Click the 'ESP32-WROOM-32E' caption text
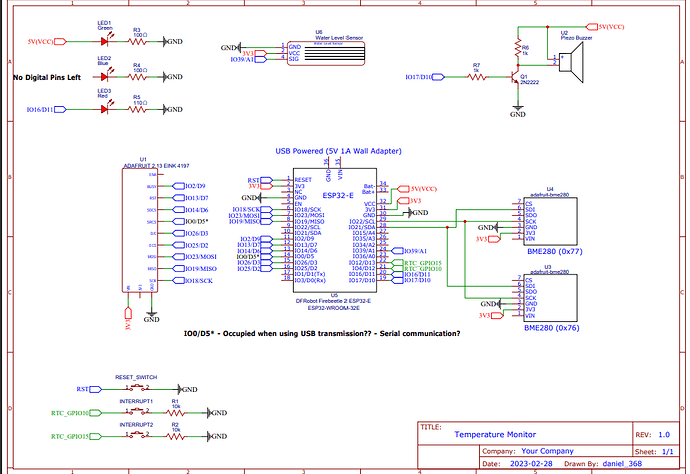 pos(334,308)
